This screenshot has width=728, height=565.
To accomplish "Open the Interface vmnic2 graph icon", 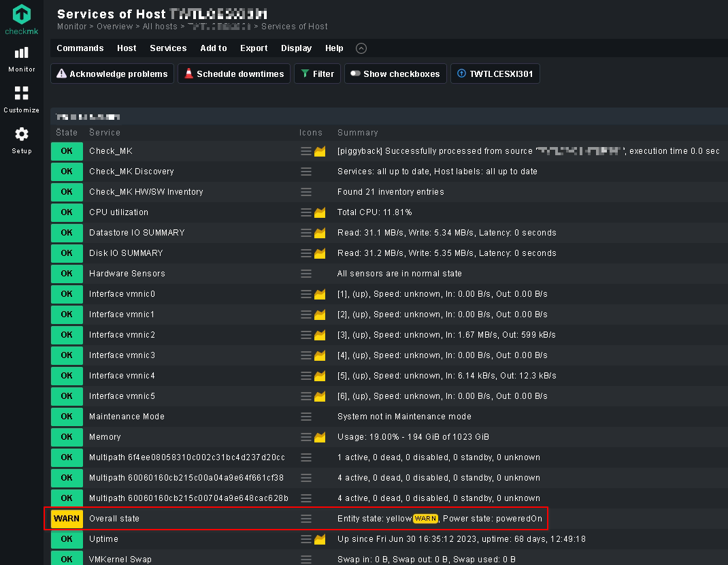I will click(x=320, y=335).
